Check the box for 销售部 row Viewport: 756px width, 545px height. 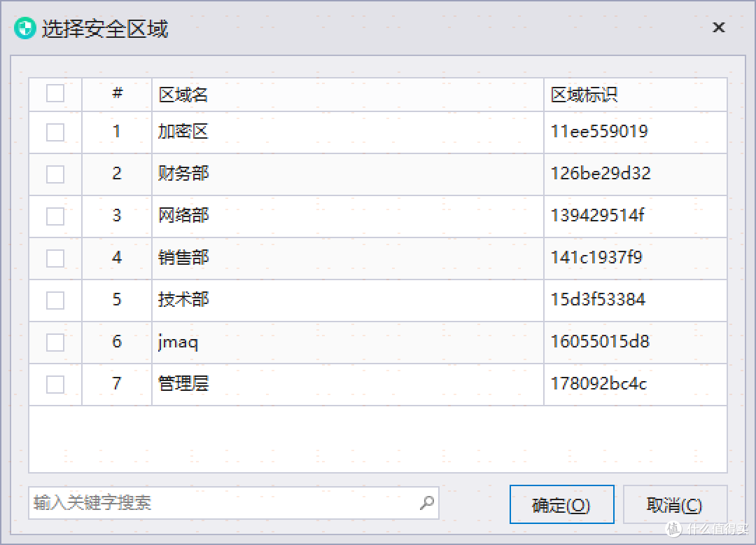click(x=55, y=258)
